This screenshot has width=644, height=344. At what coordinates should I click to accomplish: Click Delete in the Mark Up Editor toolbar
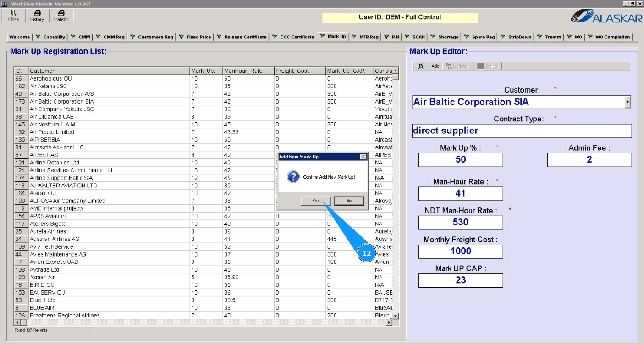click(x=488, y=66)
